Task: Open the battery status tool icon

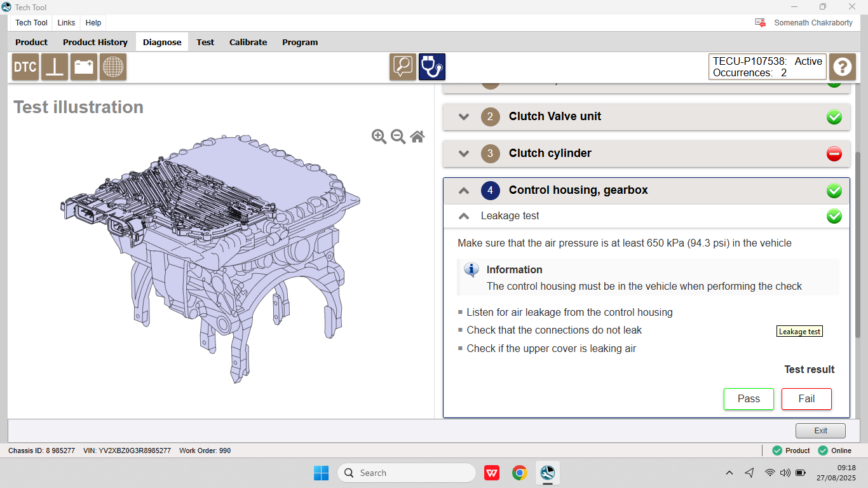Action: coord(84,67)
